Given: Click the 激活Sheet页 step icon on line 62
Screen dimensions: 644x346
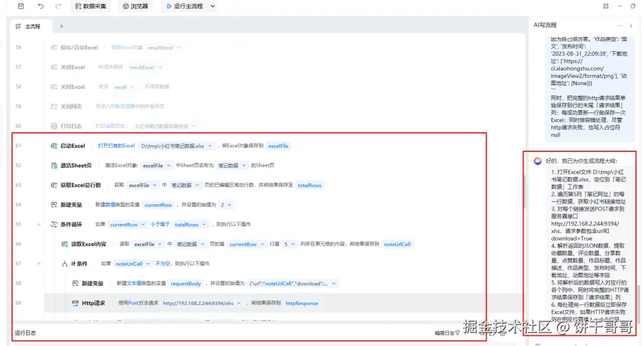Looking at the screenshot, I should [54, 166].
